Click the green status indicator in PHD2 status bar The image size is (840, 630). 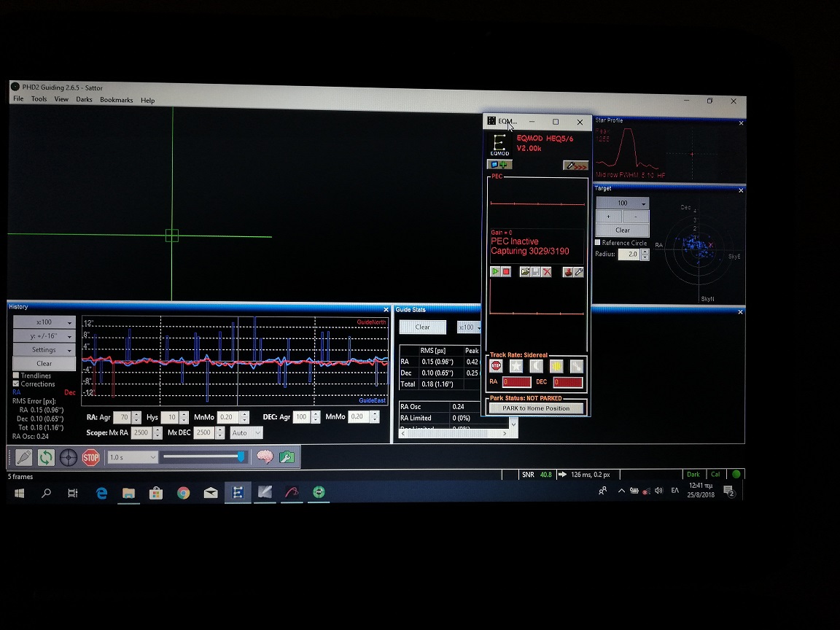coord(736,474)
